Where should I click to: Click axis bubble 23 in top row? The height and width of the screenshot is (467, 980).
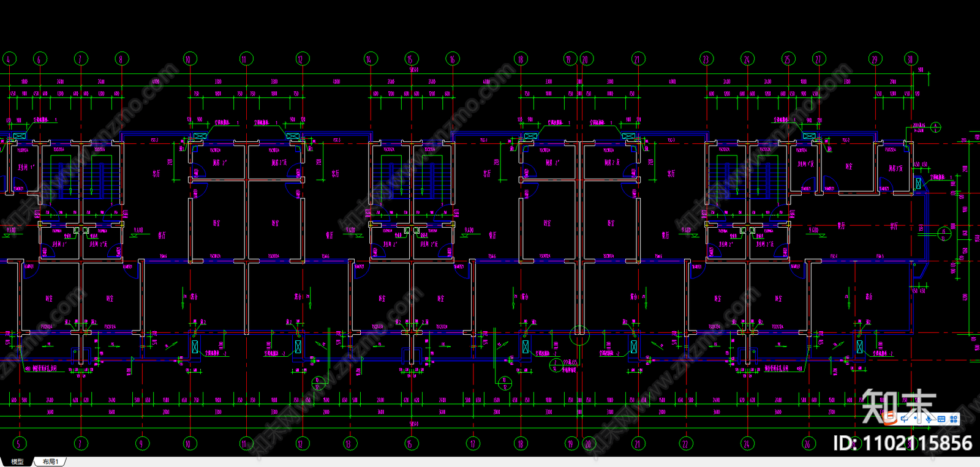[707, 59]
